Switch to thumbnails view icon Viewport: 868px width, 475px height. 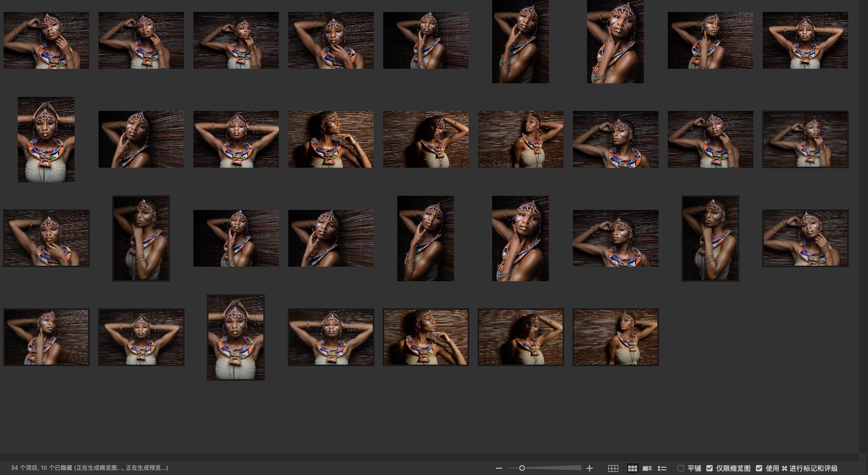pos(632,468)
